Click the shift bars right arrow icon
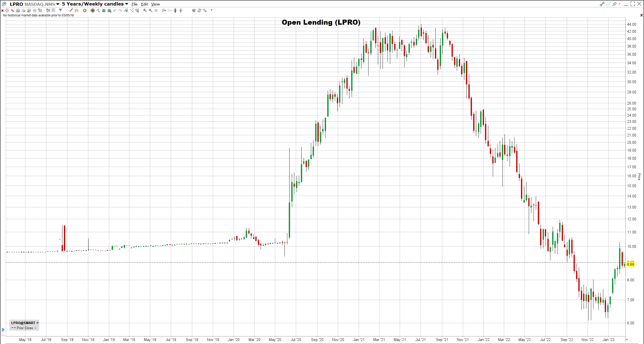Viewport: 644px width, 344px height. (x=164, y=11)
